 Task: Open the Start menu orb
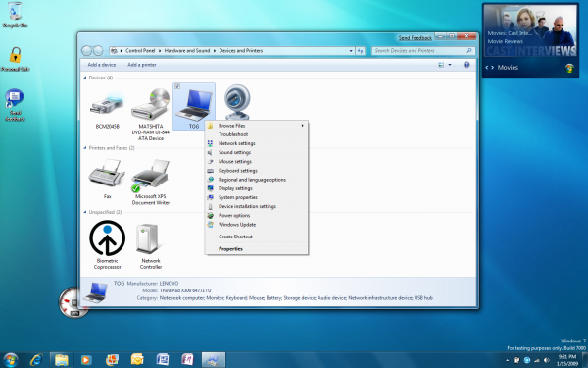11,360
